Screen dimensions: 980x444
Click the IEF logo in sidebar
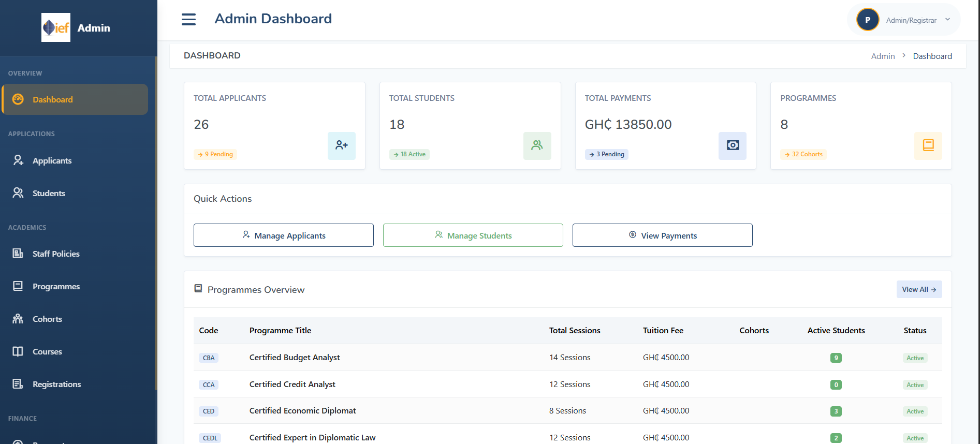pos(56,27)
